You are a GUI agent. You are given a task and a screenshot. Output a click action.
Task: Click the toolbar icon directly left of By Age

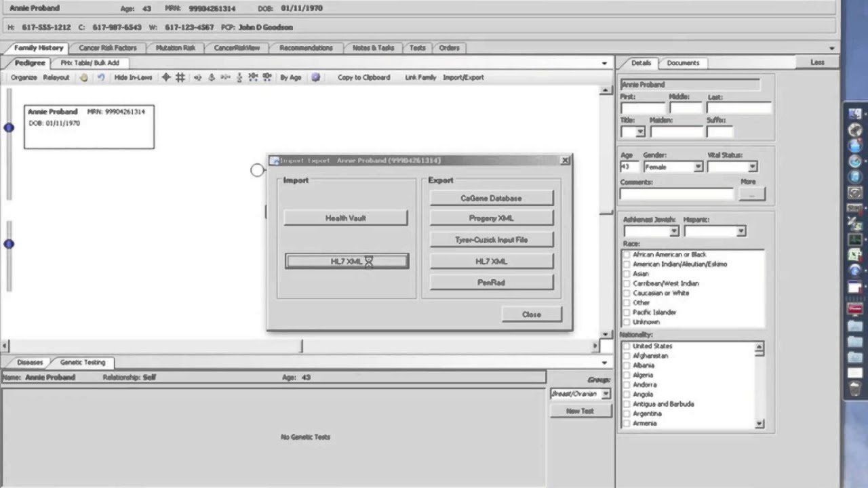coord(267,77)
